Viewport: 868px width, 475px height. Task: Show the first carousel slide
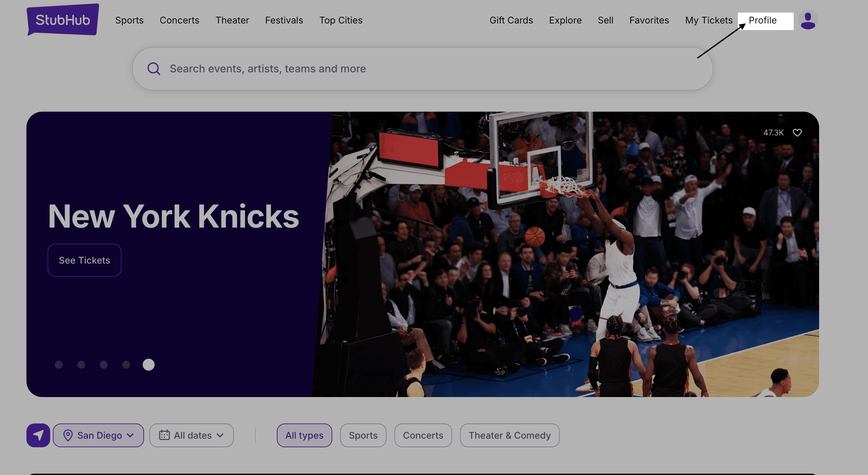[x=59, y=364]
